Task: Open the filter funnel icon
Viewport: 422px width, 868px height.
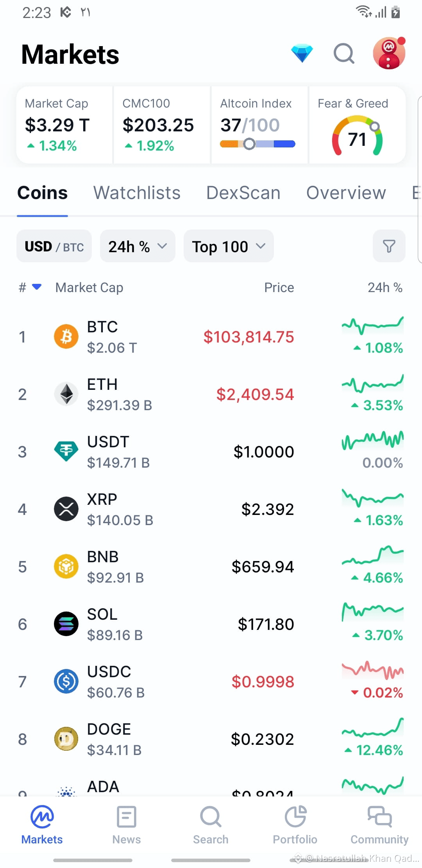Action: [x=389, y=246]
